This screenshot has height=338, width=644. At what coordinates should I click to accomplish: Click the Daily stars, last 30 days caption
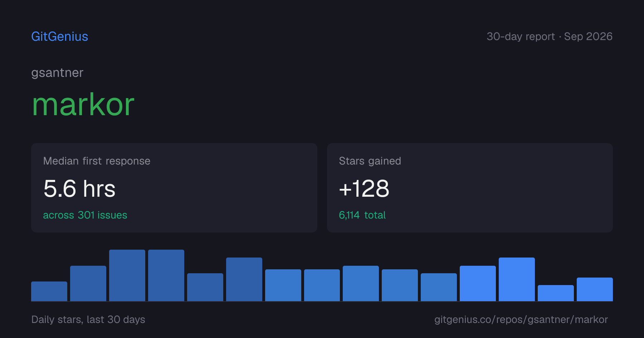coord(88,319)
